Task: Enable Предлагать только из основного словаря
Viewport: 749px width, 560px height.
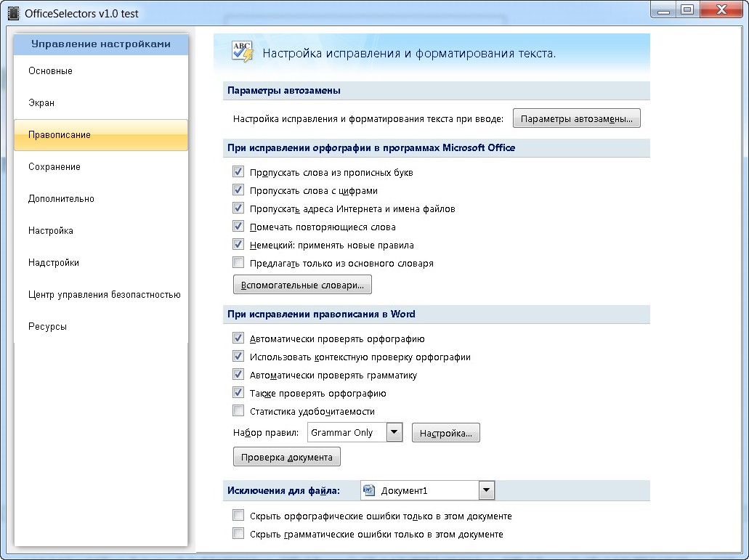Action: click(x=238, y=263)
